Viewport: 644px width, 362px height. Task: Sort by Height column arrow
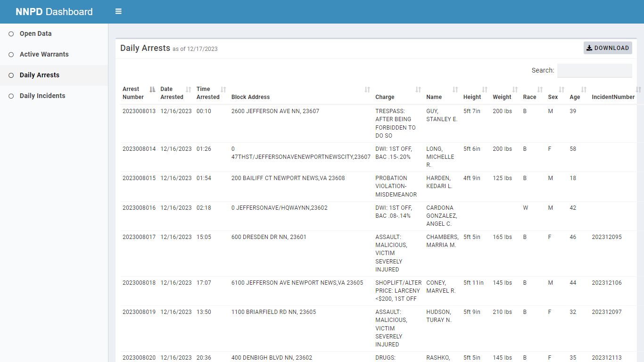click(485, 90)
